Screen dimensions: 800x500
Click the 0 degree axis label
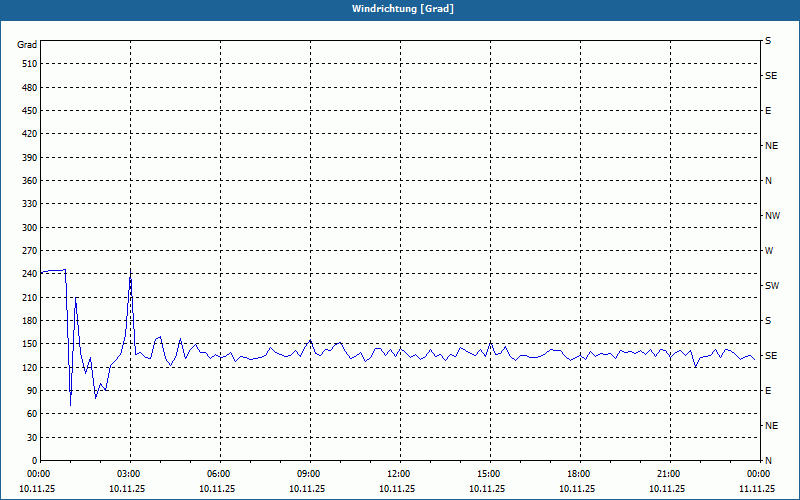(34, 461)
